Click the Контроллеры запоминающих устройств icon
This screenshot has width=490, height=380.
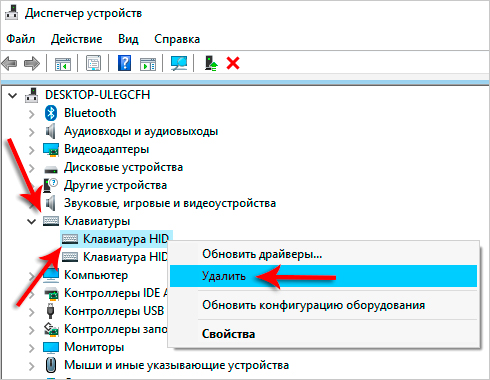[51, 329]
